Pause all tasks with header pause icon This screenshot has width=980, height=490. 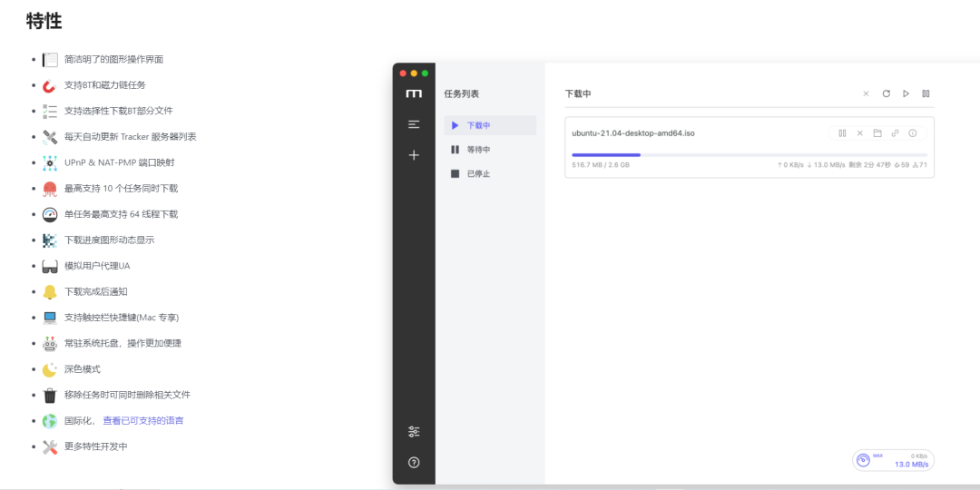926,93
